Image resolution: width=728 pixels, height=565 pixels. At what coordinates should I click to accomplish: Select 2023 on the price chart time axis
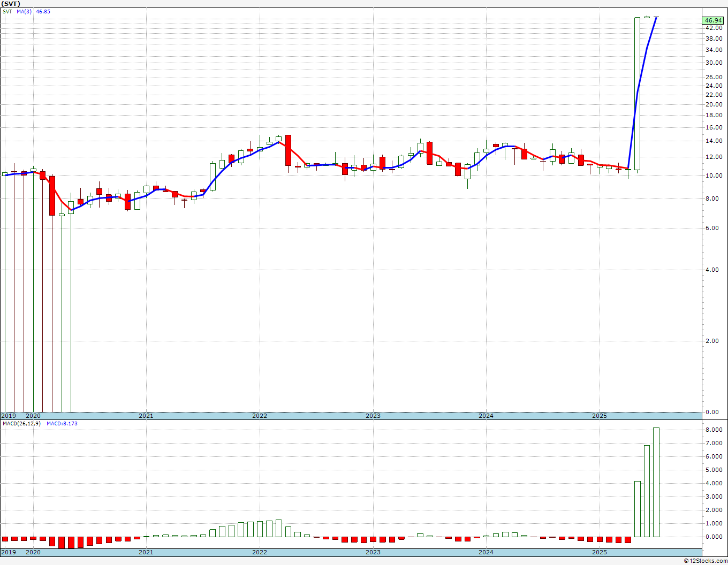point(373,416)
